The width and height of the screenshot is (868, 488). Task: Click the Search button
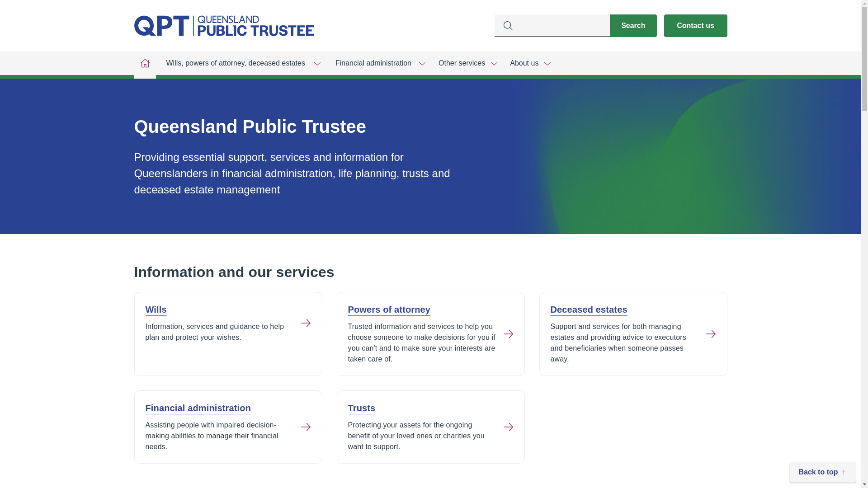[633, 26]
